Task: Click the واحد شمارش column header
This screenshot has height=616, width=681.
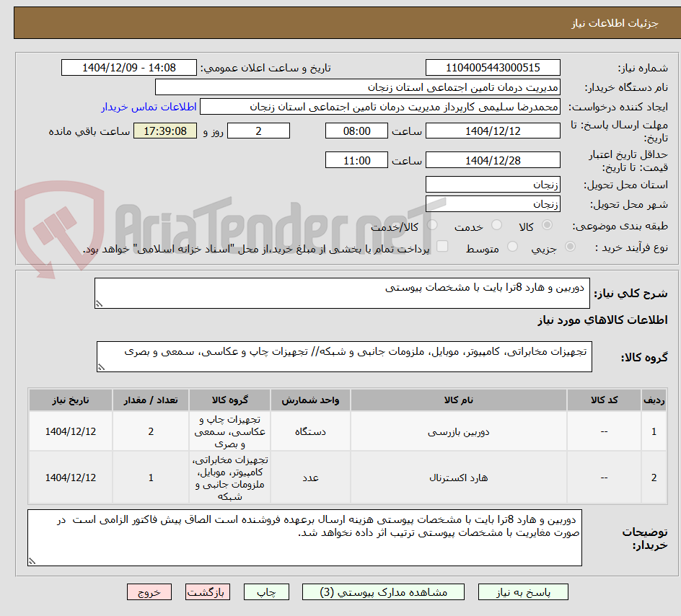Action: (310, 400)
